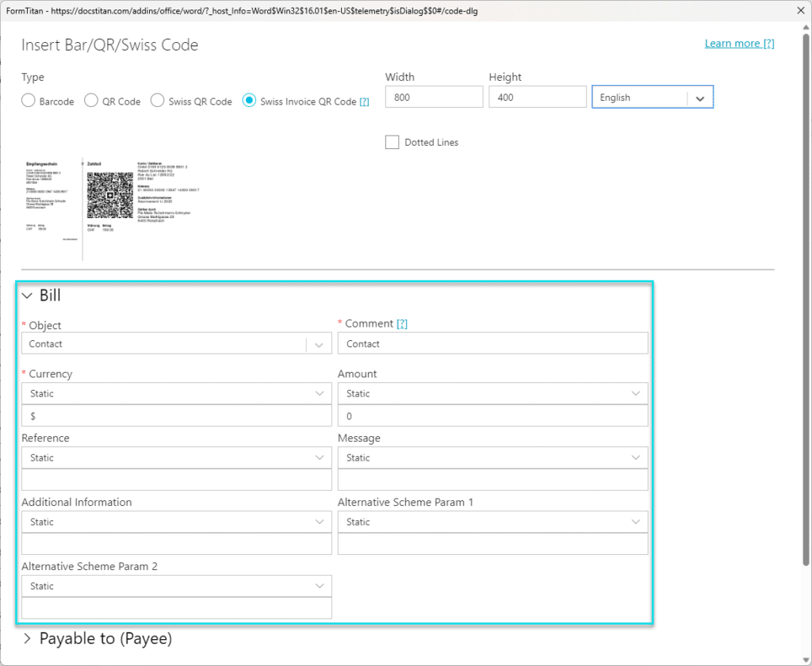
Task: Choose the QR Code type option
Action: coord(91,101)
